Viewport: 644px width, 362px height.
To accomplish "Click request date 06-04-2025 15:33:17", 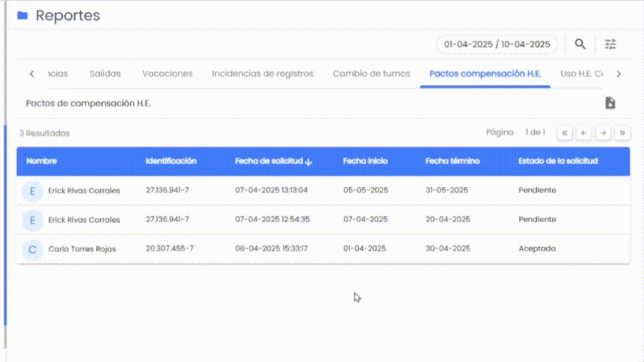I will pos(271,248).
